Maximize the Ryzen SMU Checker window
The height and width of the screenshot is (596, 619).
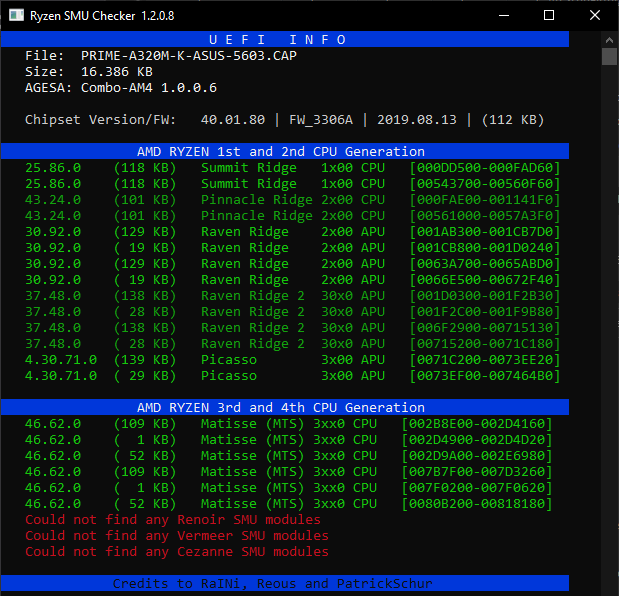(549, 15)
